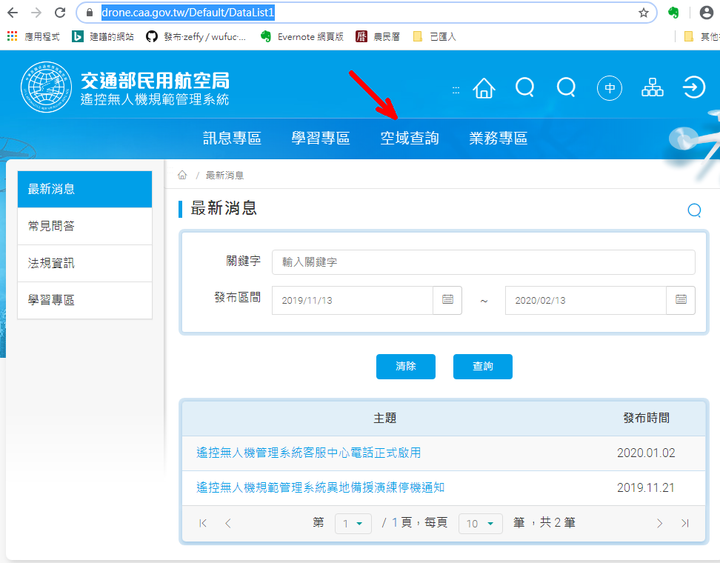The height and width of the screenshot is (563, 720).
Task: Open the Evernote 網頁版 bookmark
Action: [x=302, y=36]
